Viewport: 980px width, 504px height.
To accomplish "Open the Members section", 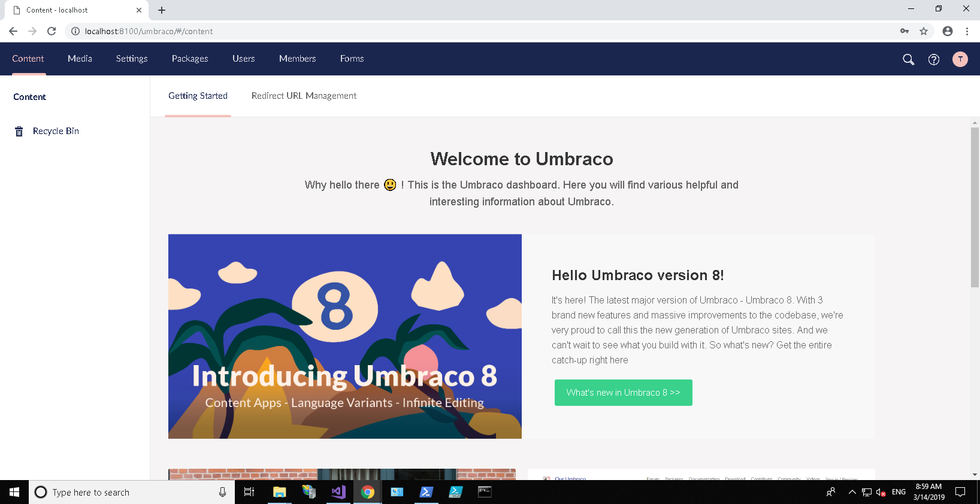I will (297, 59).
